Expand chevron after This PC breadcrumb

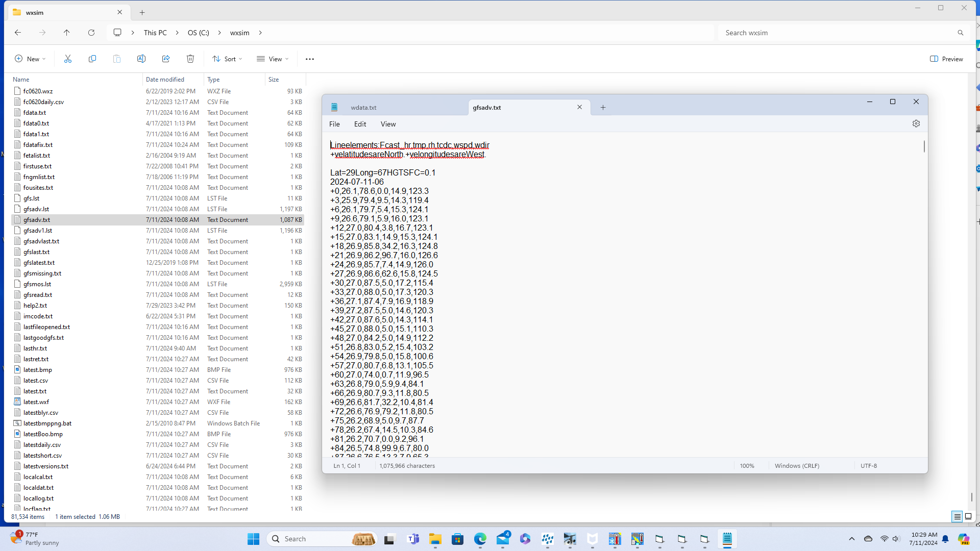point(177,33)
